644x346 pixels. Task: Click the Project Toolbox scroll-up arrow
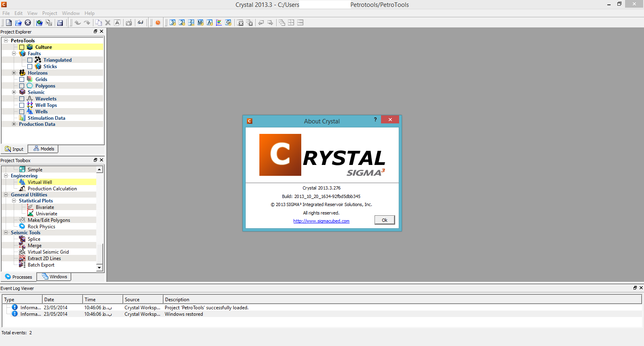point(99,170)
